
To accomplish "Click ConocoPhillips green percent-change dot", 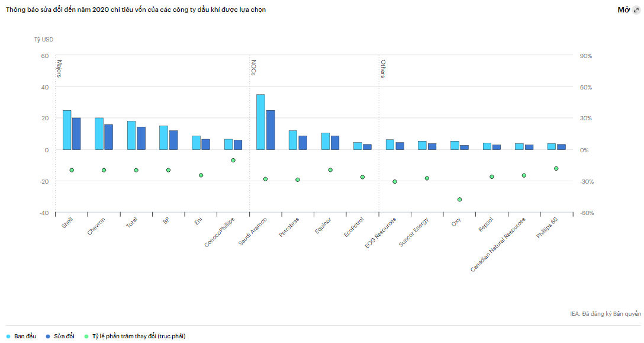I will click(233, 160).
